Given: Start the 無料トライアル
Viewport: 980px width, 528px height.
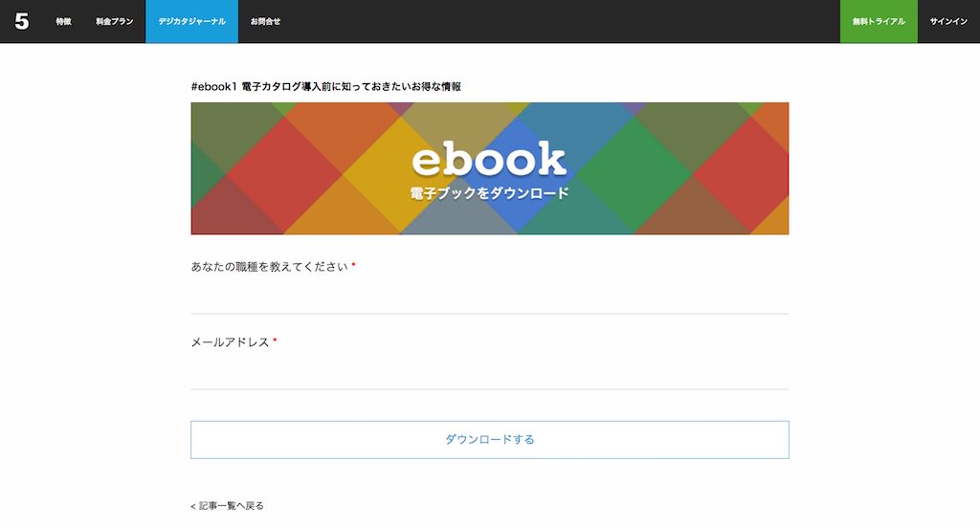Looking at the screenshot, I should pyautogui.click(x=879, y=21).
